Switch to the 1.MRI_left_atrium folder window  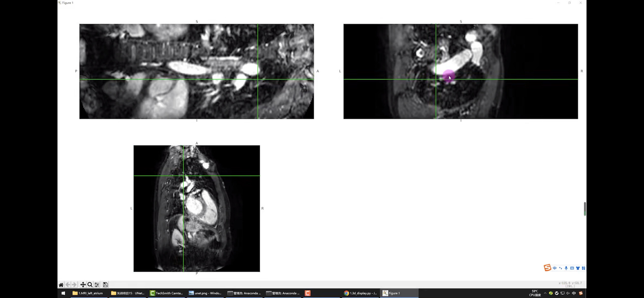pyautogui.click(x=88, y=293)
